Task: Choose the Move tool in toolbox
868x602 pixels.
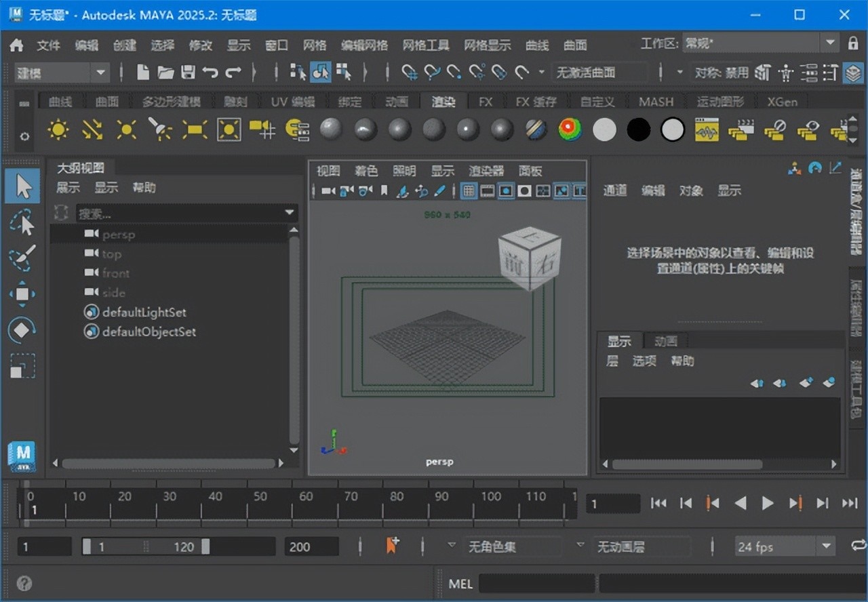Action: 22,294
